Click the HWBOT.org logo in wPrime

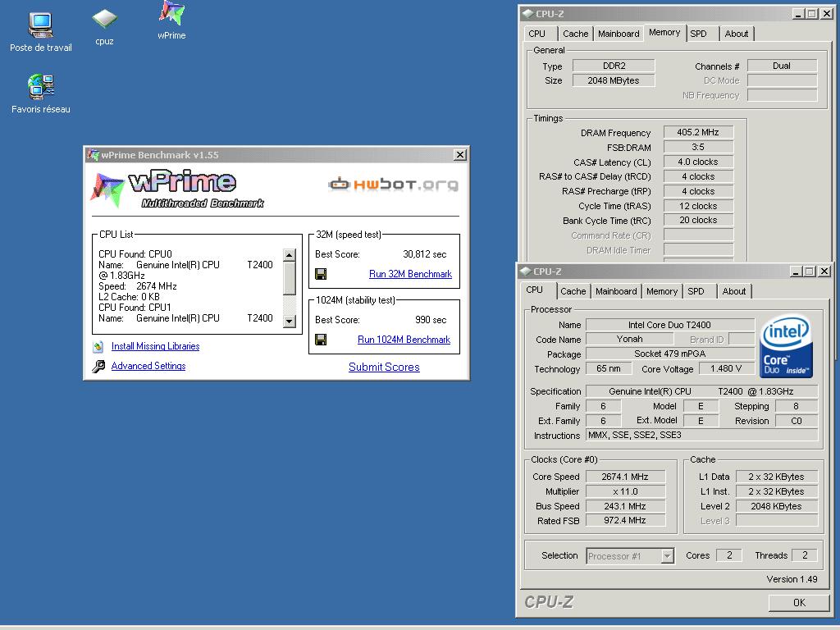click(x=393, y=185)
